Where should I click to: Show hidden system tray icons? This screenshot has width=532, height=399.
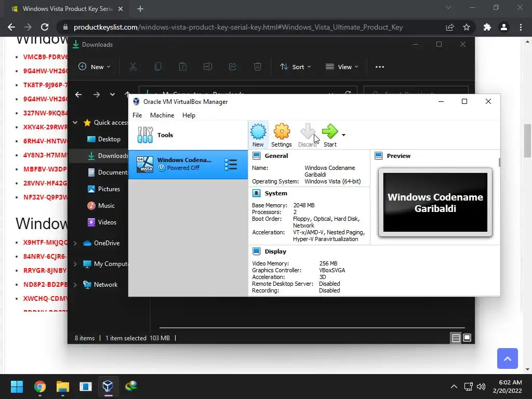(454, 387)
